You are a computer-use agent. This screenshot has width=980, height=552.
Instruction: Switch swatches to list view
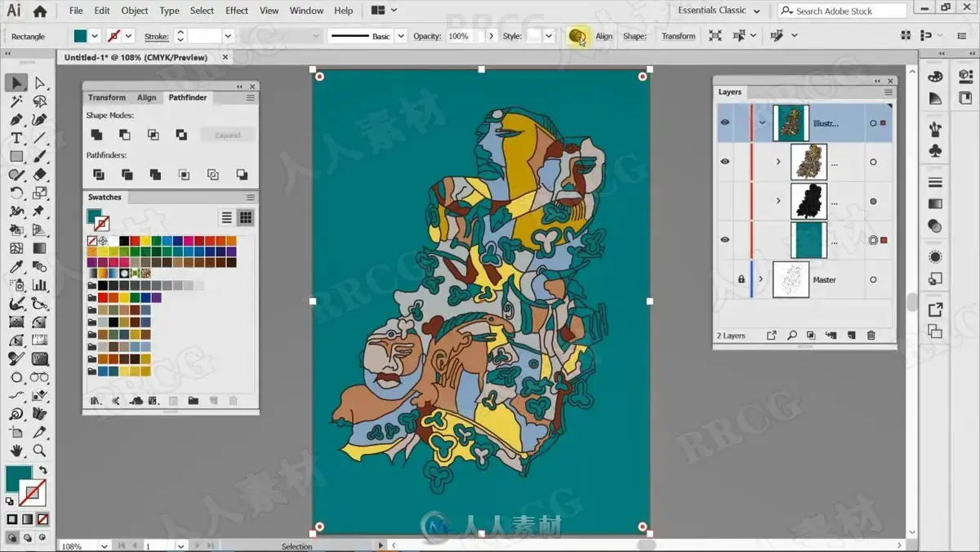click(x=227, y=217)
